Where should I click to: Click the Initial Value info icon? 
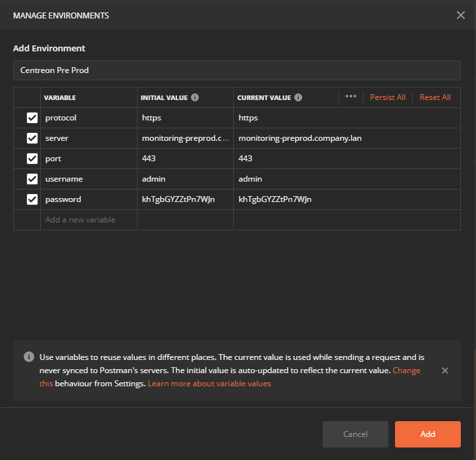[x=195, y=97]
